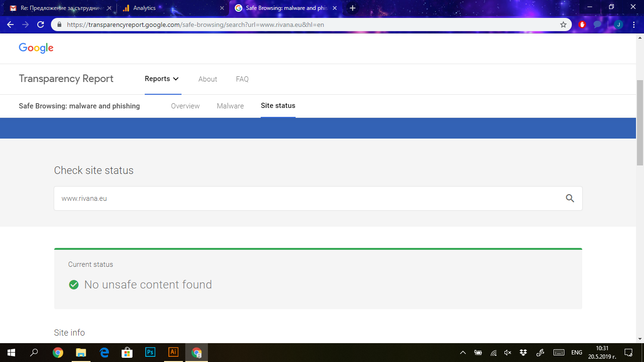
Task: Launch Photoshop from the taskbar
Action: [x=150, y=352]
